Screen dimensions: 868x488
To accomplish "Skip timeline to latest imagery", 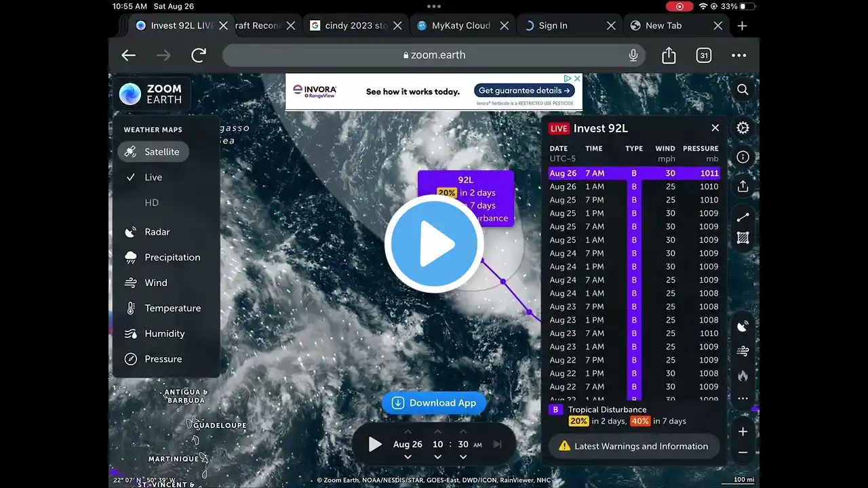I will click(x=497, y=445).
